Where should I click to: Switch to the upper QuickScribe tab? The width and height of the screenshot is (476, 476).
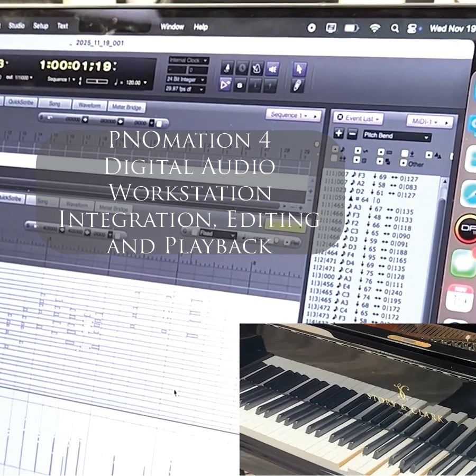tap(21, 102)
